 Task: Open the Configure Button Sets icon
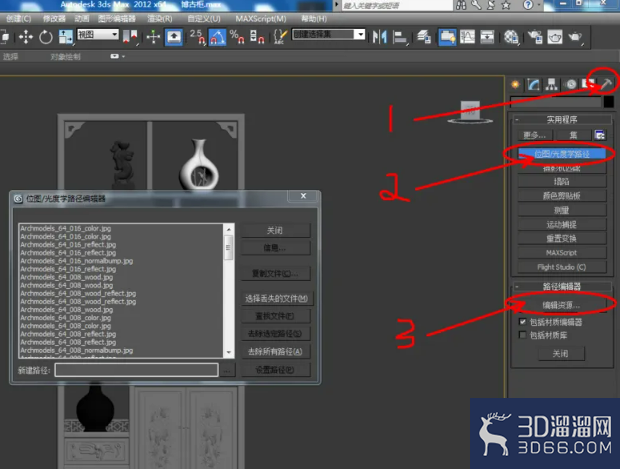(600, 135)
